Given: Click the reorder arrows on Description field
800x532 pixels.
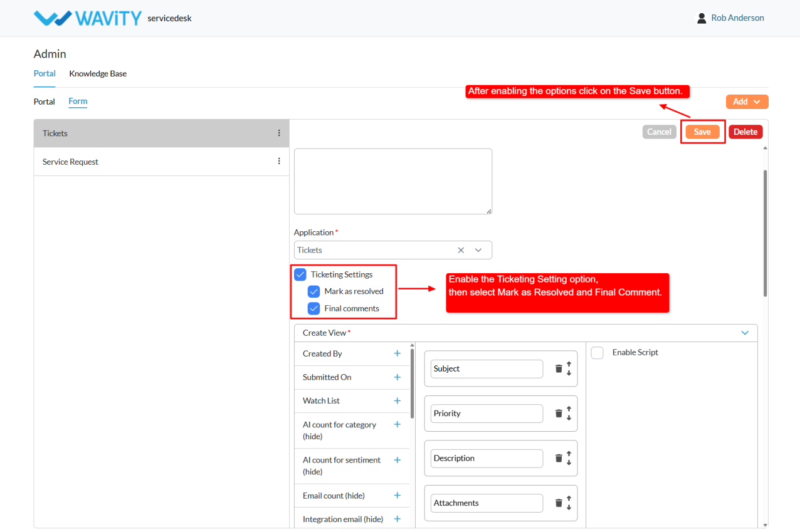Looking at the screenshot, I should (x=569, y=458).
